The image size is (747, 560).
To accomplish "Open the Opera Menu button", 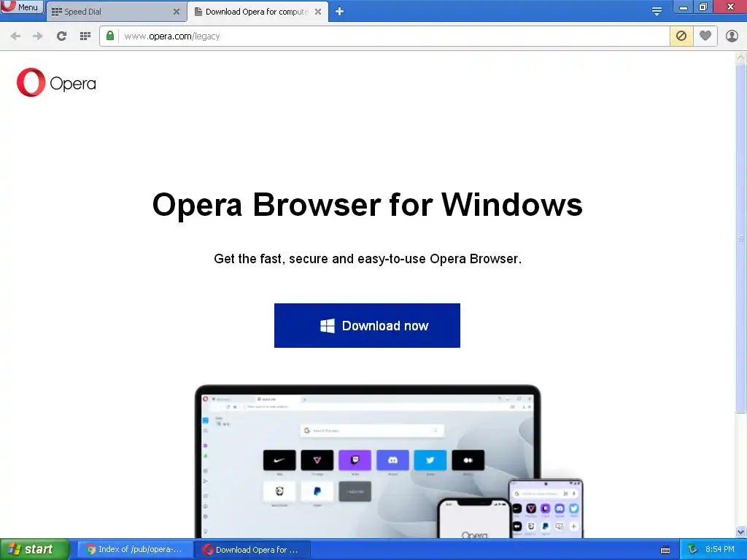I will [x=22, y=7].
